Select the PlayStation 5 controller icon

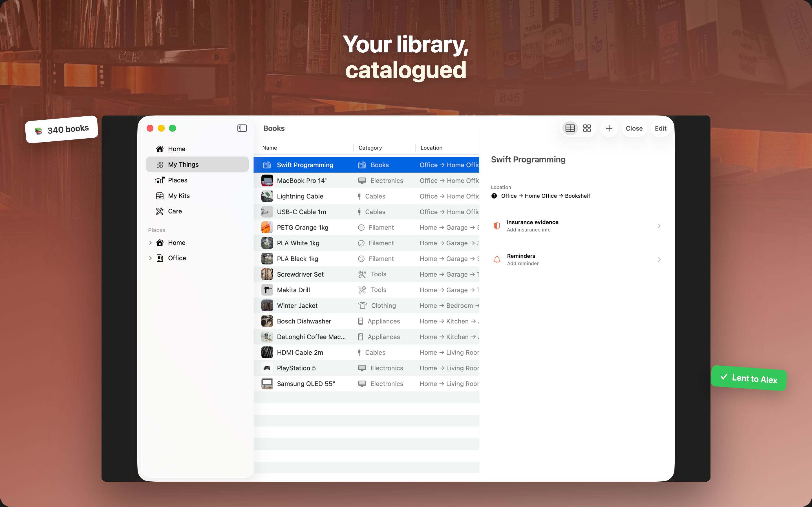(x=267, y=368)
